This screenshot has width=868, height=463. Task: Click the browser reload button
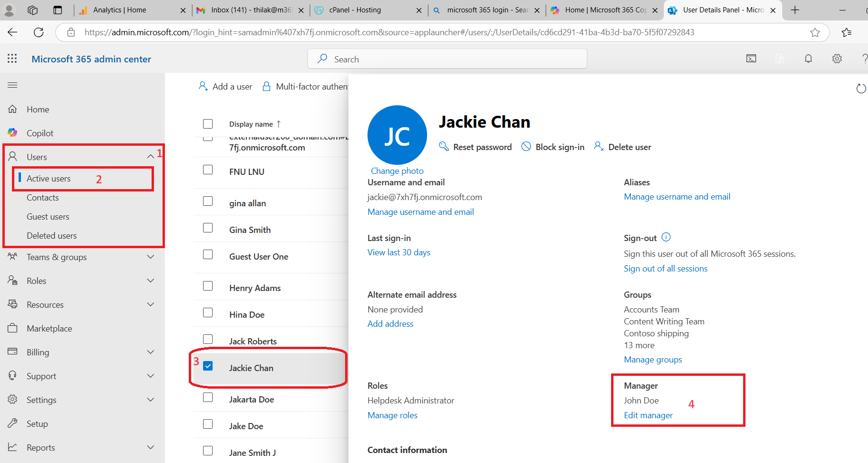click(39, 32)
